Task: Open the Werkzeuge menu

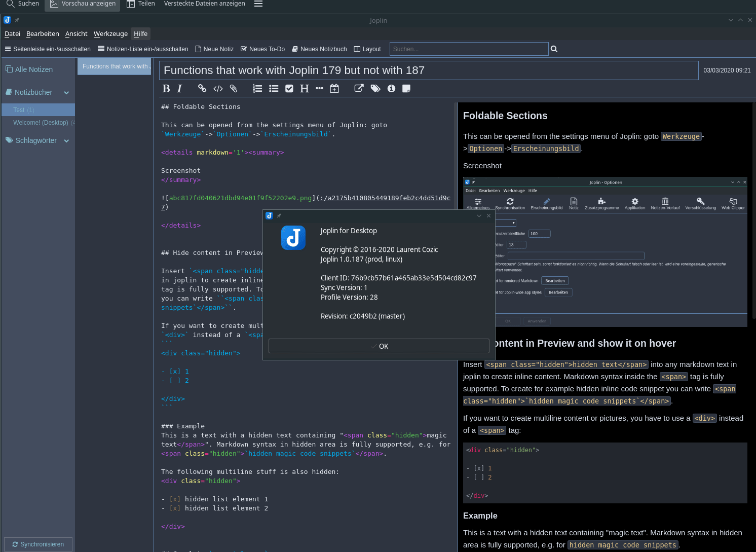Action: pyautogui.click(x=110, y=33)
